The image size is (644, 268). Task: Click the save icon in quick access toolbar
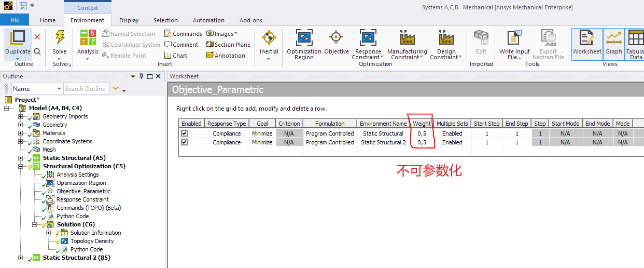pyautogui.click(x=23, y=5)
